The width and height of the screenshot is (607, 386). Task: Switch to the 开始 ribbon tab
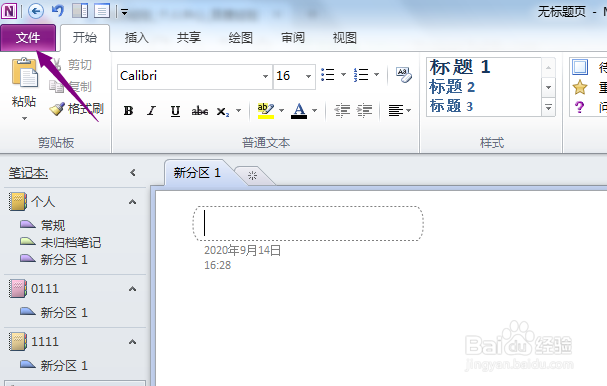[85, 38]
